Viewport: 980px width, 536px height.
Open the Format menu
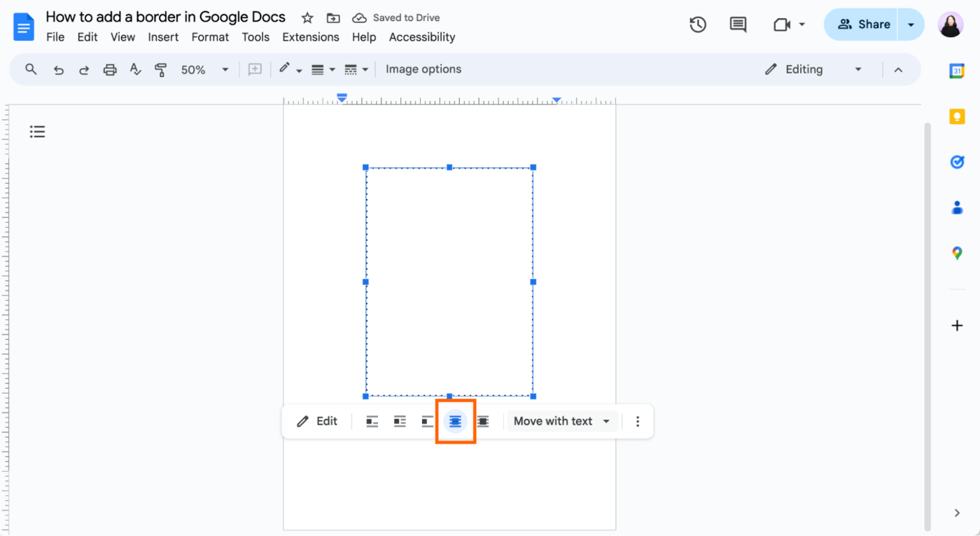[x=210, y=37]
